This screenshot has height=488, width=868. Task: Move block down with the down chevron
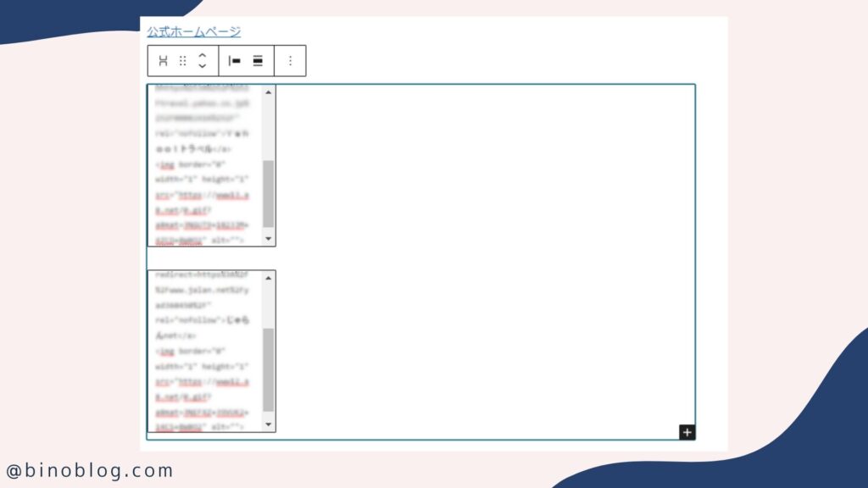(x=203, y=66)
